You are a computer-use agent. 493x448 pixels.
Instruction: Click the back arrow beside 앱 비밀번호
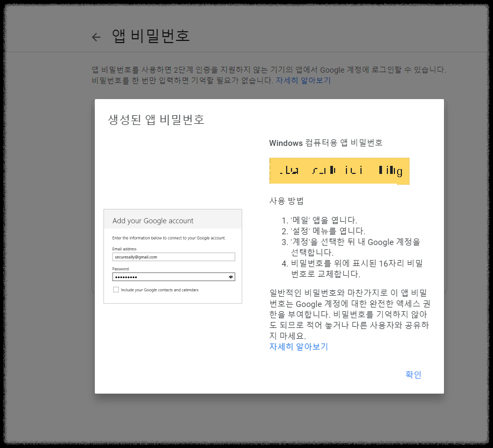(x=96, y=37)
